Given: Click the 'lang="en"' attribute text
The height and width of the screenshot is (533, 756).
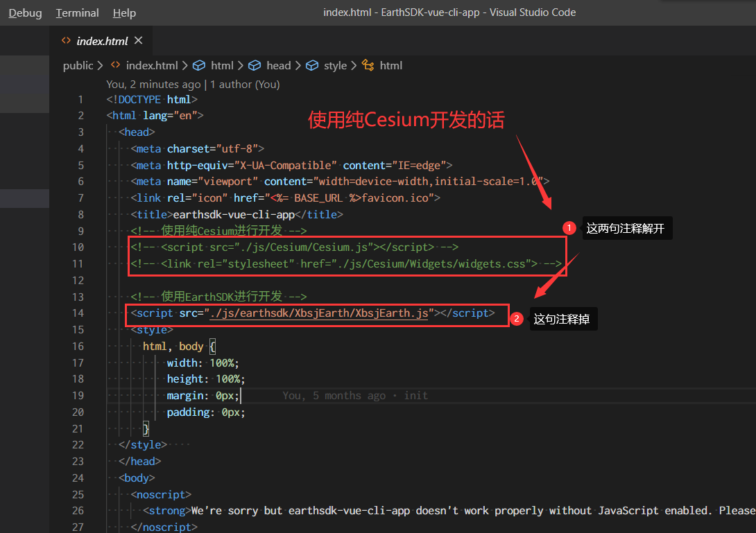Looking at the screenshot, I should click(170, 116).
